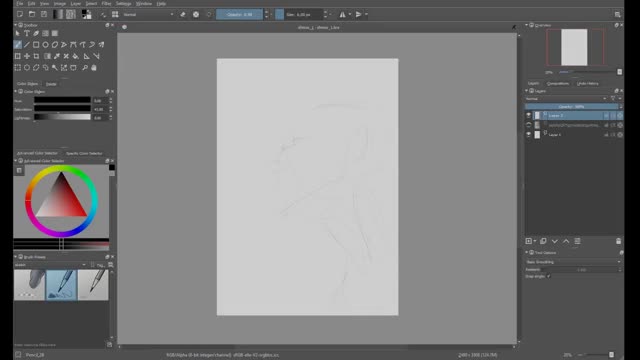Open layer properties button in Layers dock
640x360 pixels.
point(578,241)
